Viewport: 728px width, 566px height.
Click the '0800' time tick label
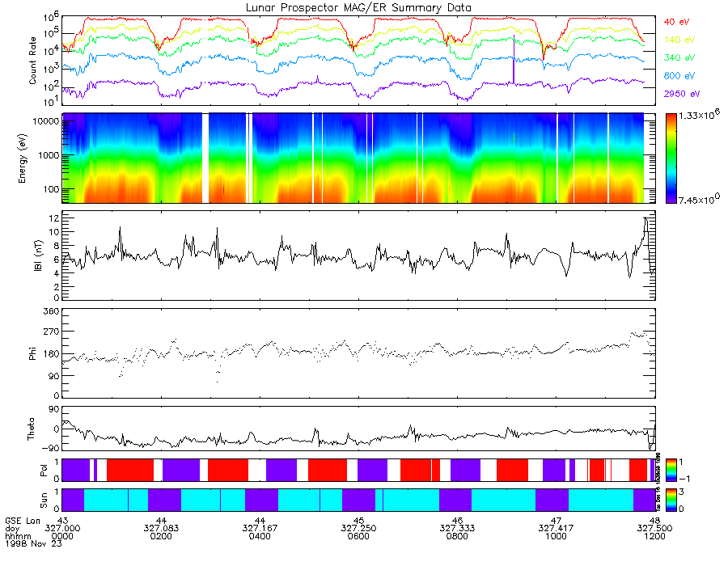click(x=457, y=536)
